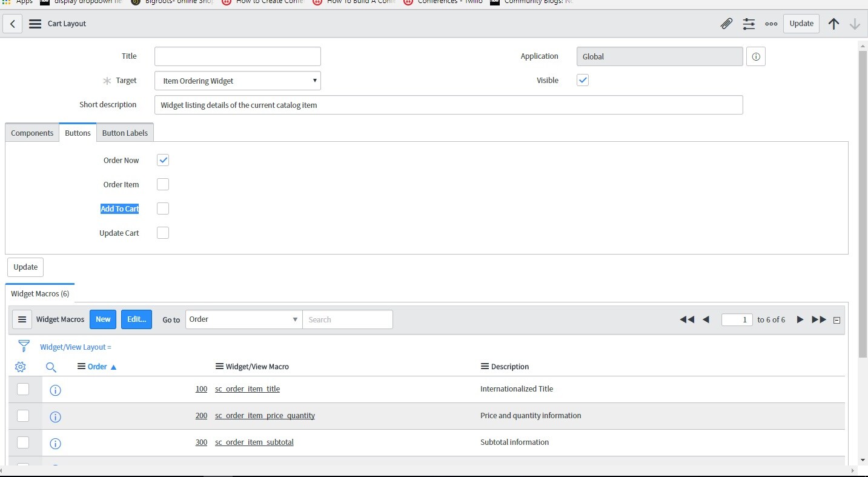Viewport: 868px width, 477px height.
Task: Open the list personalize gear icon
Action: (x=20, y=367)
